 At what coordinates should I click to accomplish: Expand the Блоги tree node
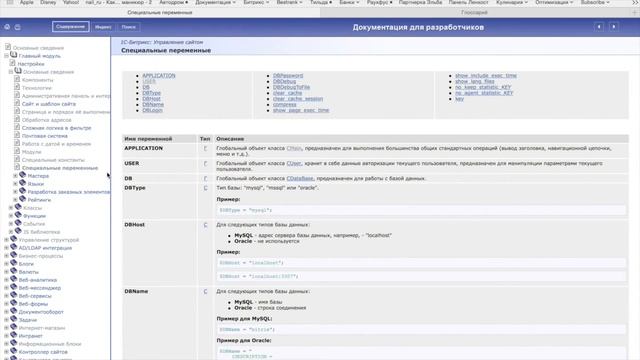click(7, 264)
